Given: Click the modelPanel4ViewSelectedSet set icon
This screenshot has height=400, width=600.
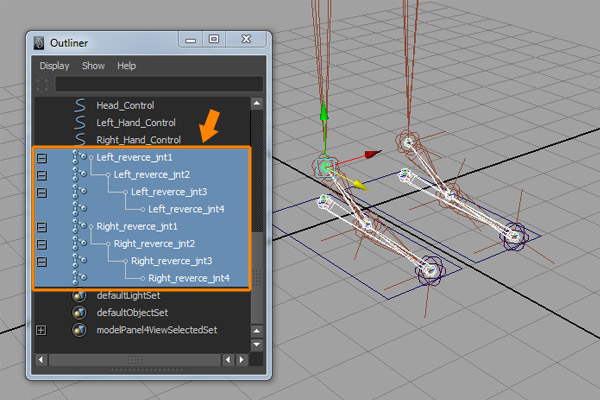Looking at the screenshot, I should [80, 330].
